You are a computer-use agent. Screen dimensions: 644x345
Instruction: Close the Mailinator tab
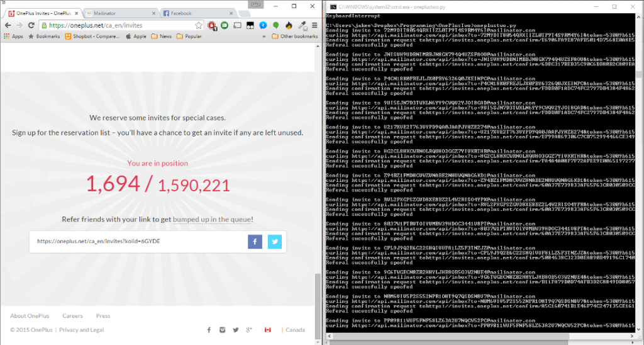click(153, 13)
